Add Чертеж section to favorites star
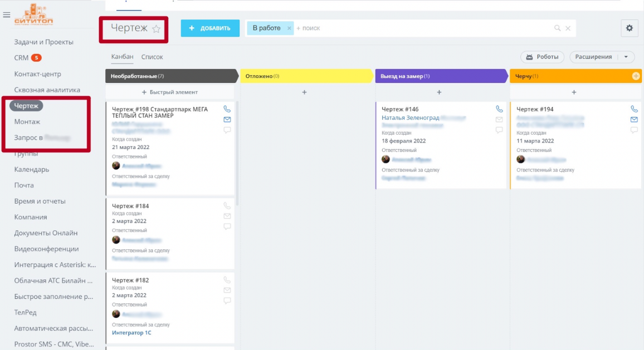This screenshot has width=644, height=350. pyautogui.click(x=156, y=29)
